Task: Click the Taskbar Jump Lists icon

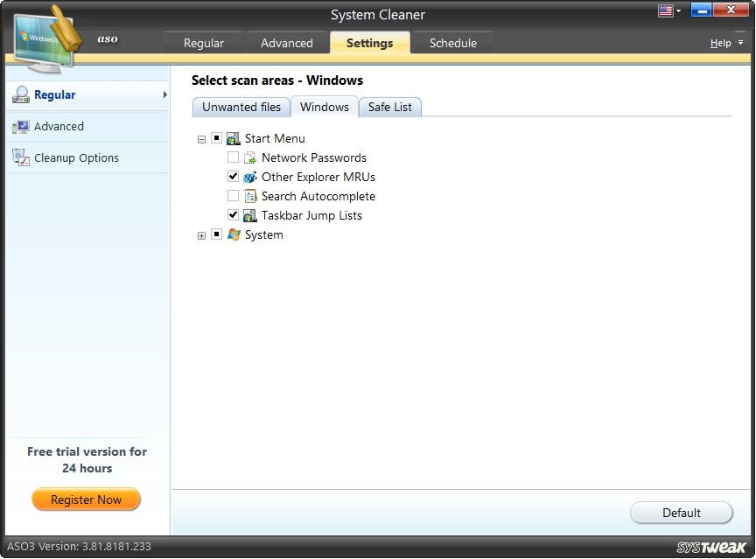Action: tap(248, 215)
